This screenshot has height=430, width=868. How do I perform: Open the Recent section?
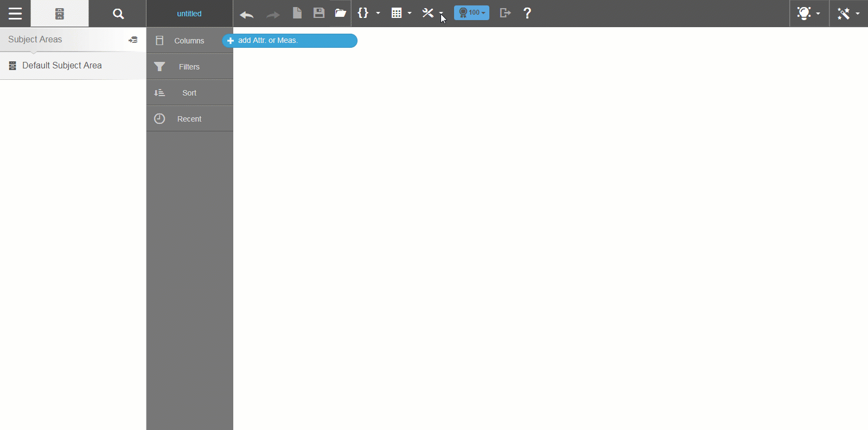coord(189,119)
